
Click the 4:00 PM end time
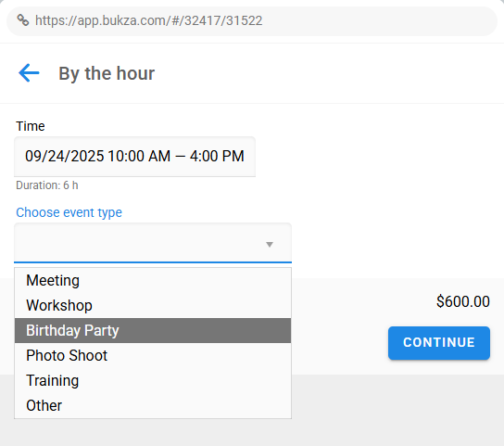coord(217,157)
